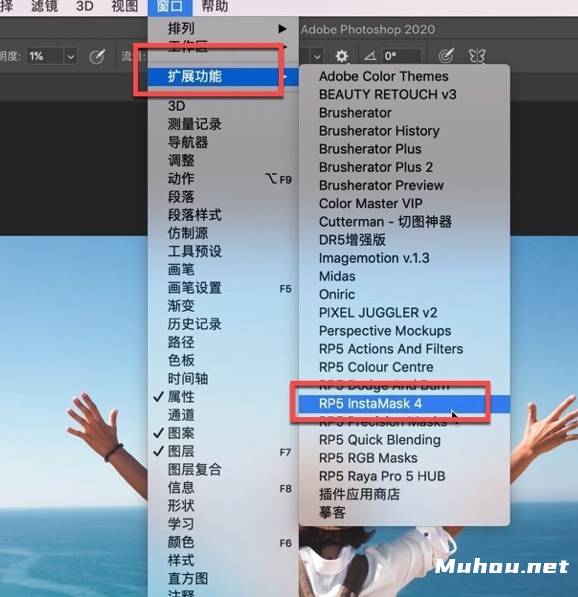
Task: Open Perspective Mockups extension
Action: click(x=404, y=331)
